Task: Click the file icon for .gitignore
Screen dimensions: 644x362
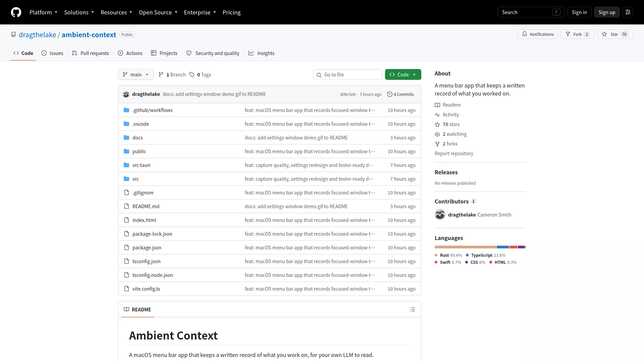Action: tap(126, 192)
